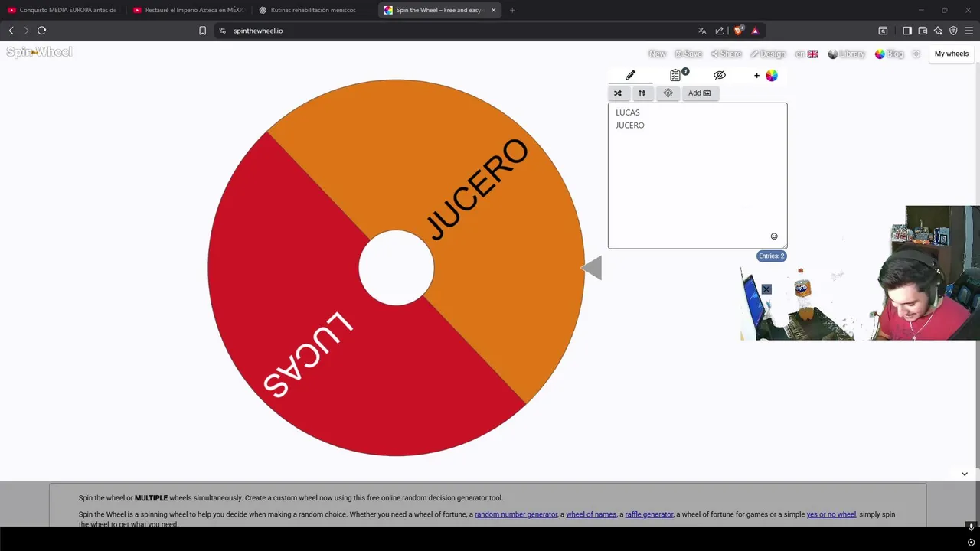Open the en language selector with UK flag
The image size is (980, 551).
click(806, 54)
